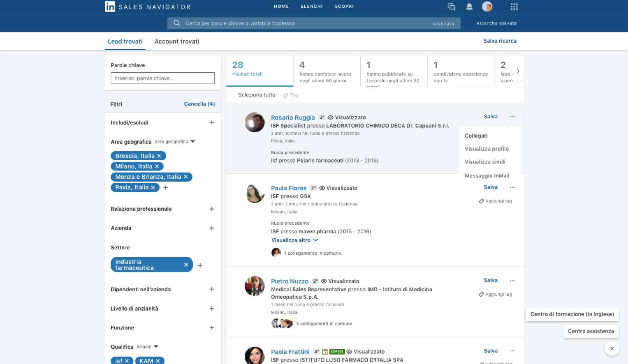Remove the Milano, Italia filter chip

[157, 166]
